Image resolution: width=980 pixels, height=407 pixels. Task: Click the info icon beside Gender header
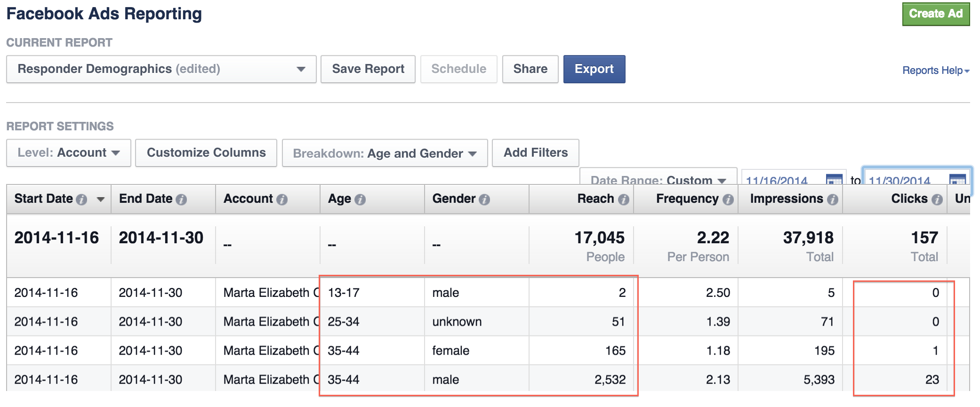(484, 200)
